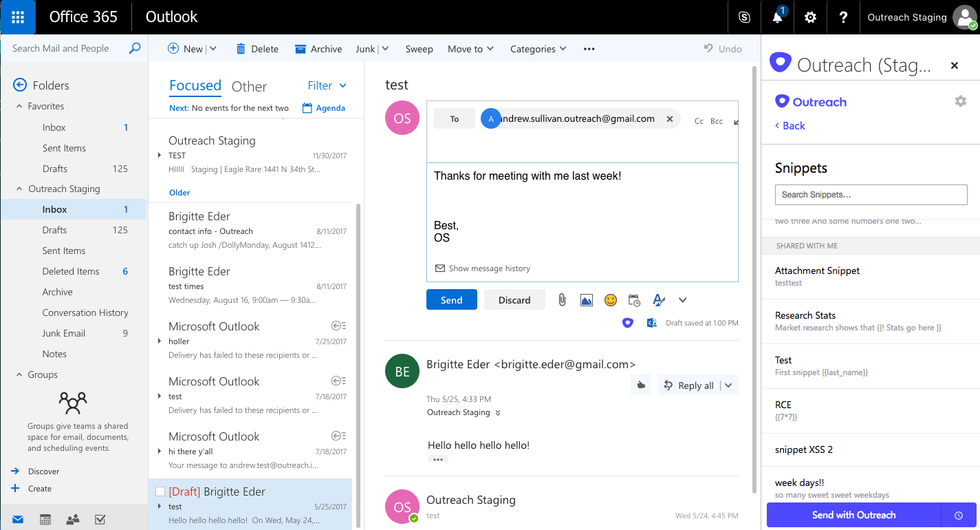Screen dimensions: 980x530
Task: Click the Send with Outreach button
Action: tap(853, 515)
